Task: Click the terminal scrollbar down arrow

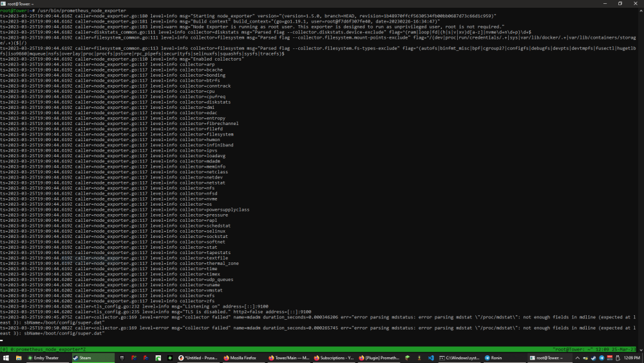Action: [x=641, y=350]
